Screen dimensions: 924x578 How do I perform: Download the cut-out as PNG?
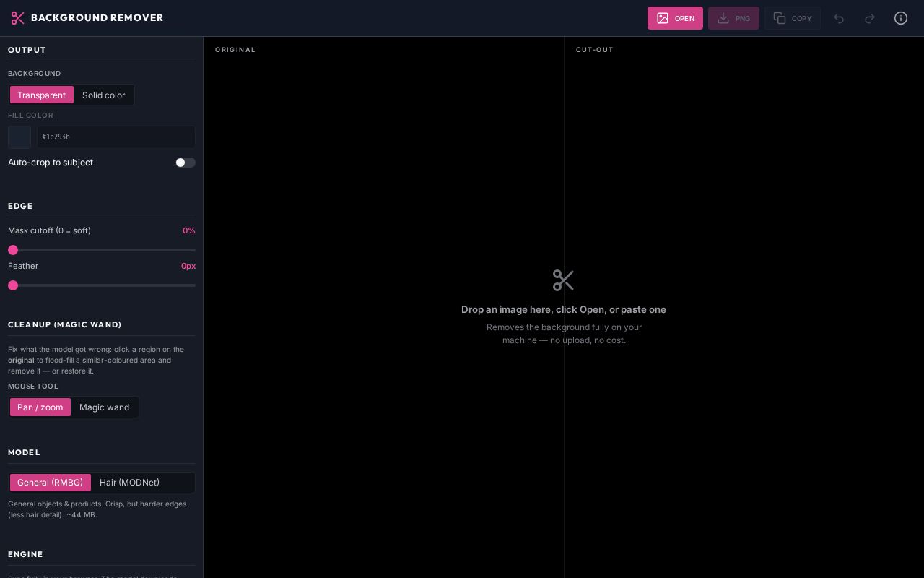tap(733, 18)
